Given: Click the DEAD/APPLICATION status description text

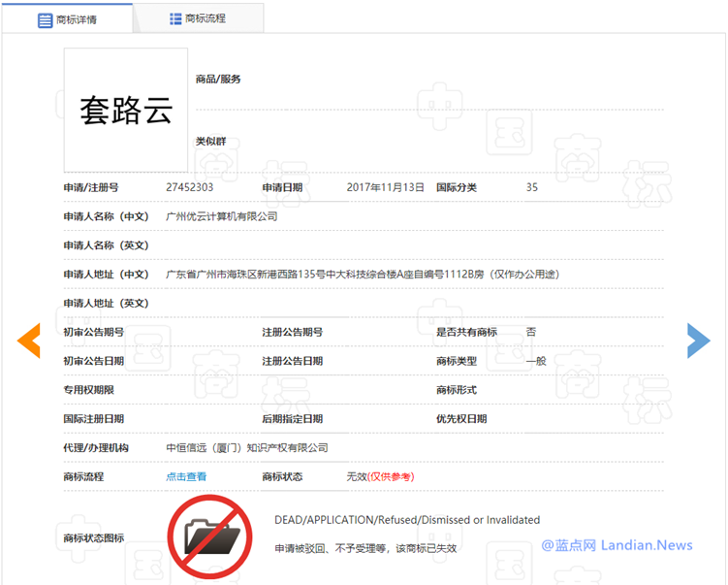Looking at the screenshot, I should (x=407, y=520).
